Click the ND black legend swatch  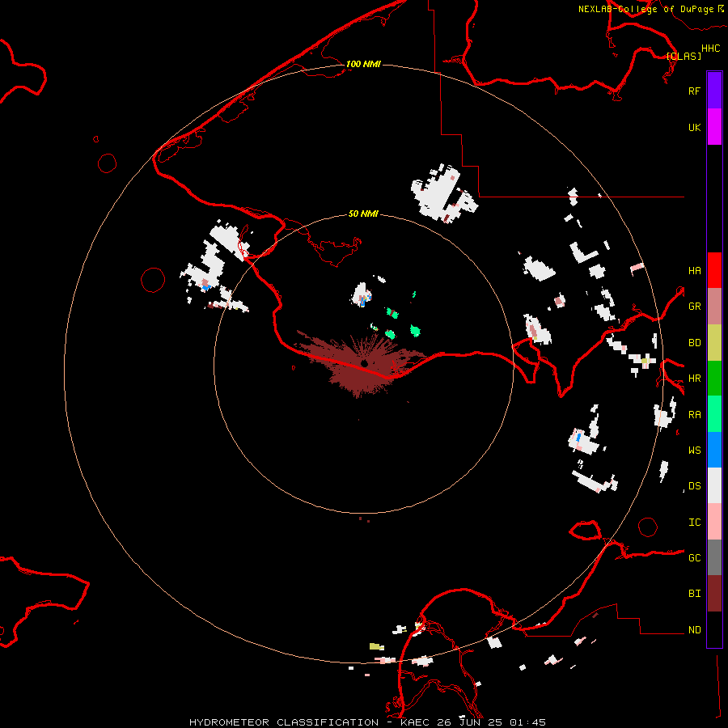714,629
